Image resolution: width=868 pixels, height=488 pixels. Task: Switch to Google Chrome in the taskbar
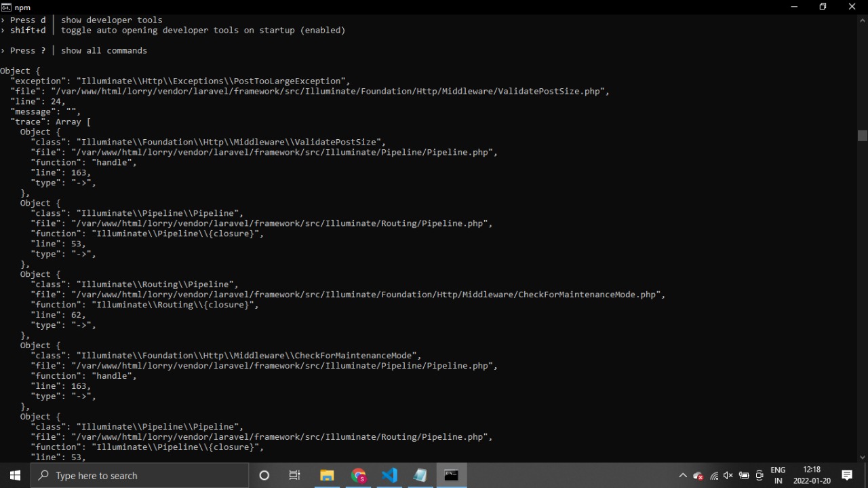pyautogui.click(x=358, y=475)
